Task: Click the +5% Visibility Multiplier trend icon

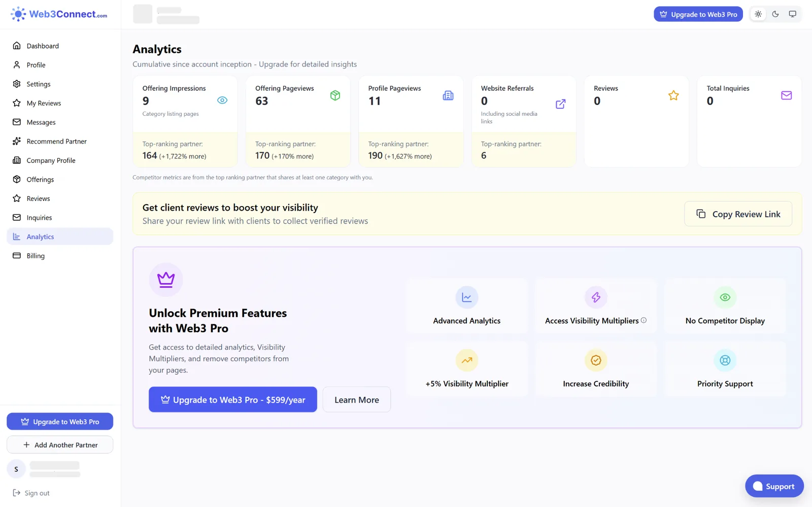Action: pos(467,360)
